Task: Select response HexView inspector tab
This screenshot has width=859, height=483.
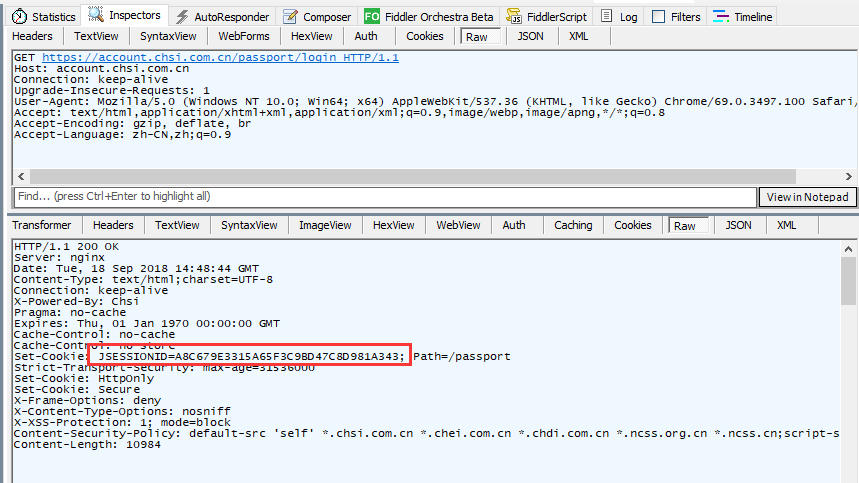Action: [393, 225]
